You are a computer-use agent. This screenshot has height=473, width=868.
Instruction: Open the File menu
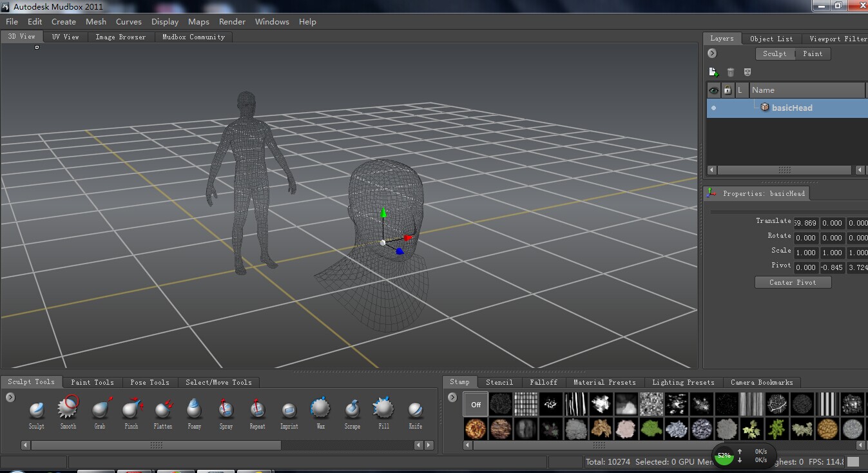(12, 21)
